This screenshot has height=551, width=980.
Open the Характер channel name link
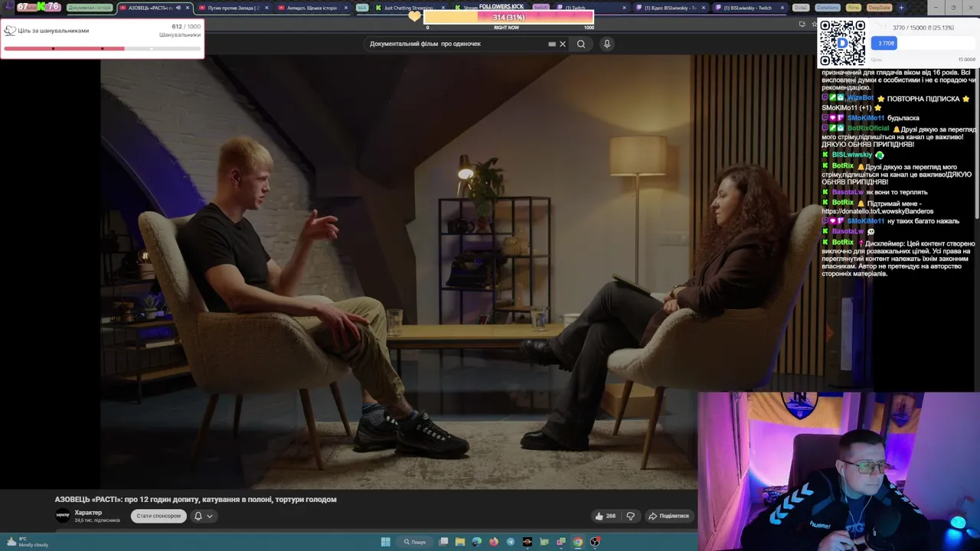88,513
